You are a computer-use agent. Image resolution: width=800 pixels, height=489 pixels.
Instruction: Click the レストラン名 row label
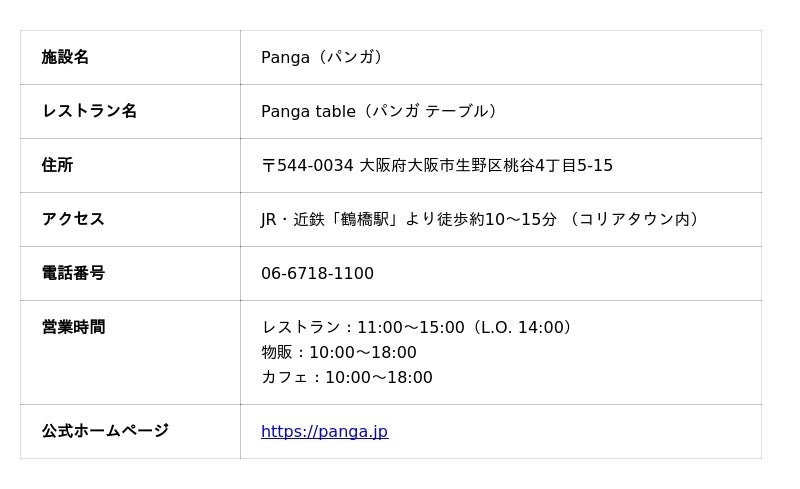tap(89, 112)
